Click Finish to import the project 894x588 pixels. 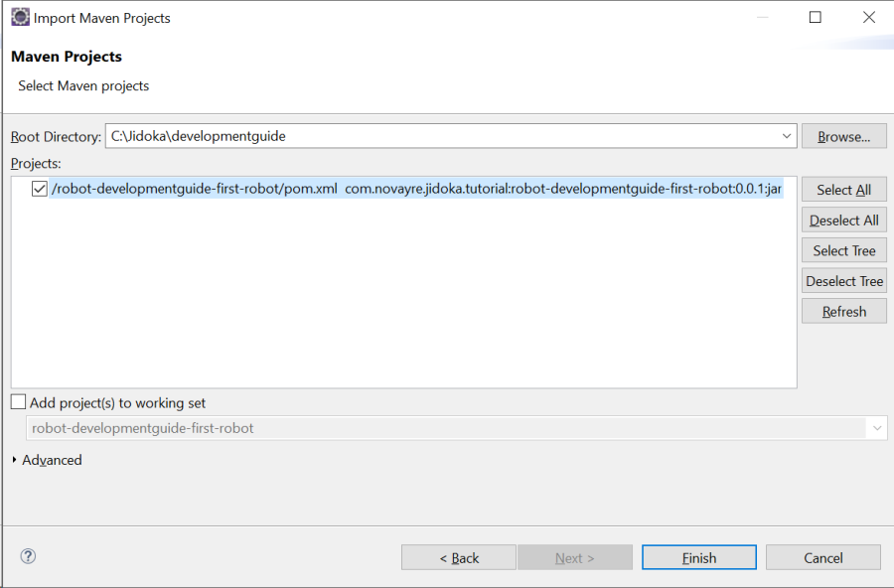coord(698,558)
